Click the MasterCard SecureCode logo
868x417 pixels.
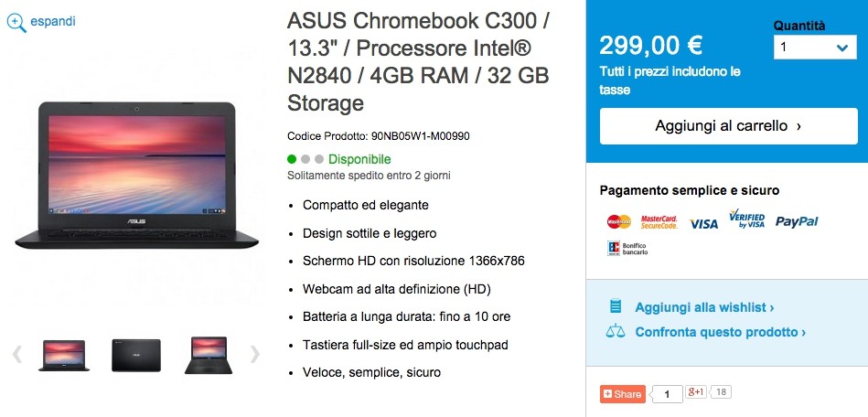point(659,221)
